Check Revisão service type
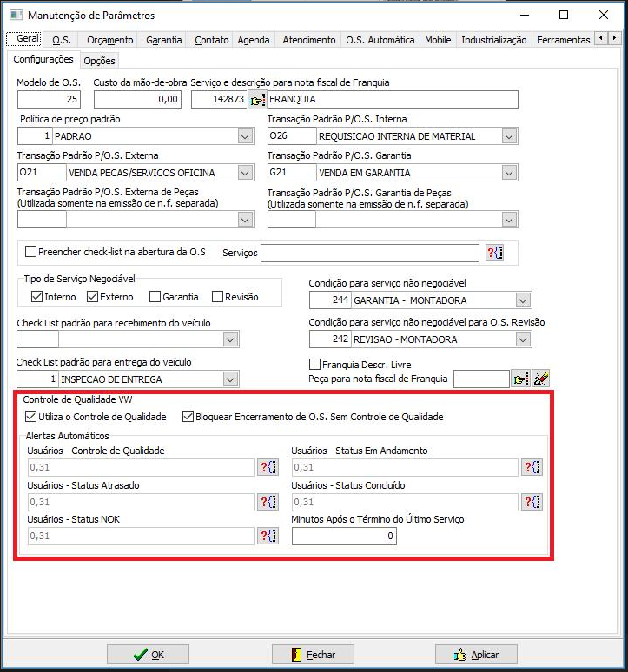The height and width of the screenshot is (672, 628). click(217, 297)
